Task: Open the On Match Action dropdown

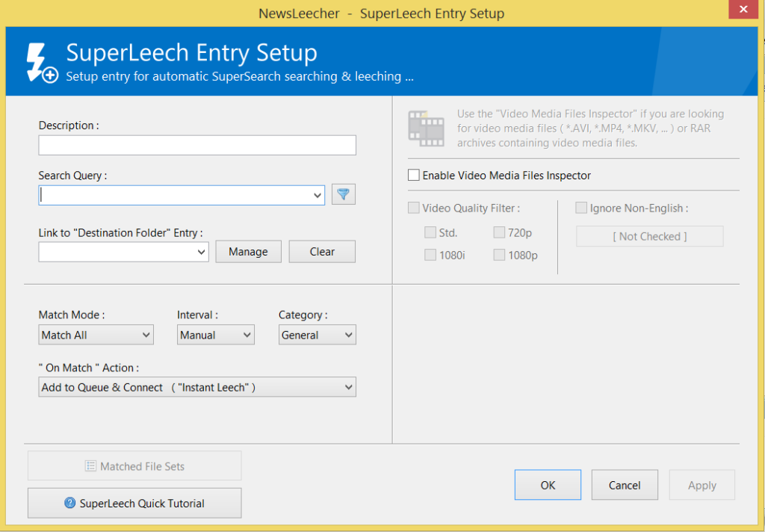Action: coord(197,387)
